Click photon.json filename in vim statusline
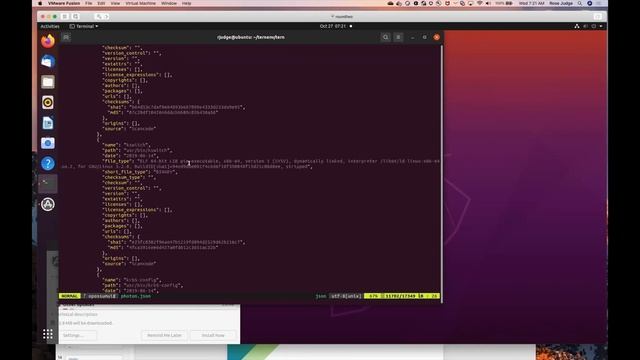 (136, 296)
